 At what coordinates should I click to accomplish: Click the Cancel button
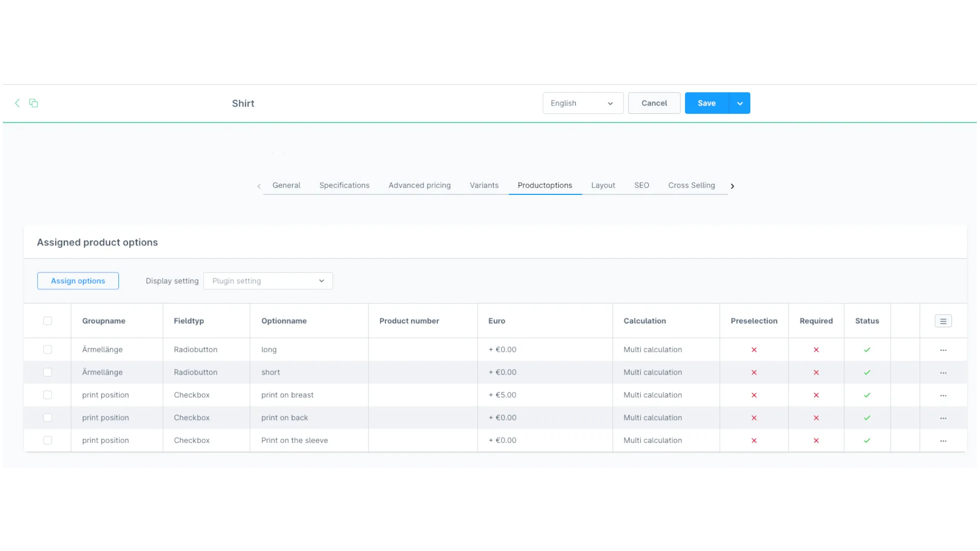click(654, 103)
